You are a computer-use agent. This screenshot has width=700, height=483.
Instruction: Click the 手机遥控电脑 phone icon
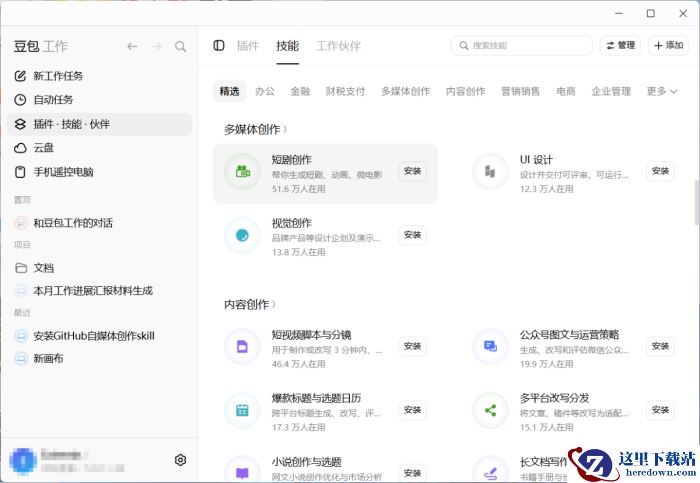pyautogui.click(x=20, y=172)
